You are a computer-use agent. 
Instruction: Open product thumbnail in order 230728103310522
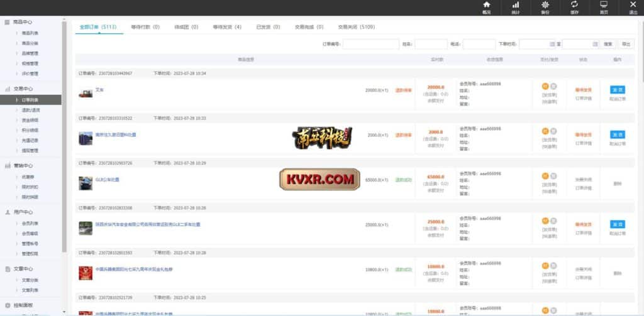86,138
